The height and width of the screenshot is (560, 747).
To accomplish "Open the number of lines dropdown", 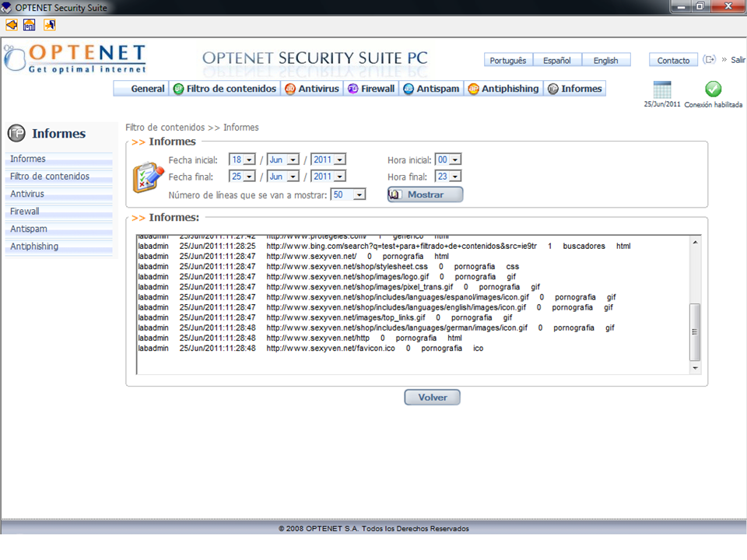I will point(348,194).
